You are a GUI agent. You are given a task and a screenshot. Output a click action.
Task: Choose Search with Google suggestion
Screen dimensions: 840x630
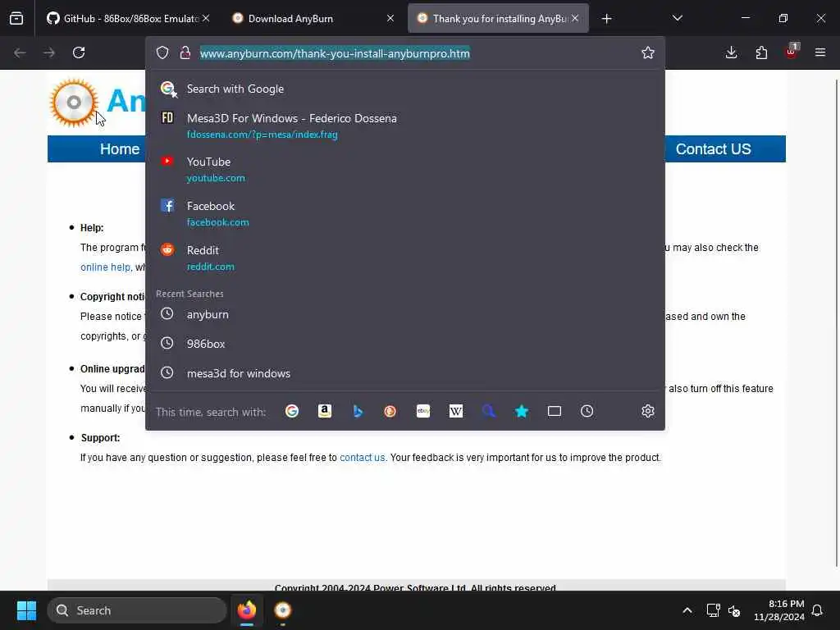[x=405, y=89]
